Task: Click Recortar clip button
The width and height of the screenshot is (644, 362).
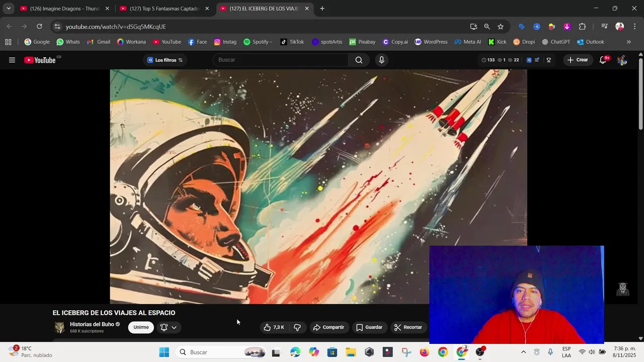Action: pos(409,327)
